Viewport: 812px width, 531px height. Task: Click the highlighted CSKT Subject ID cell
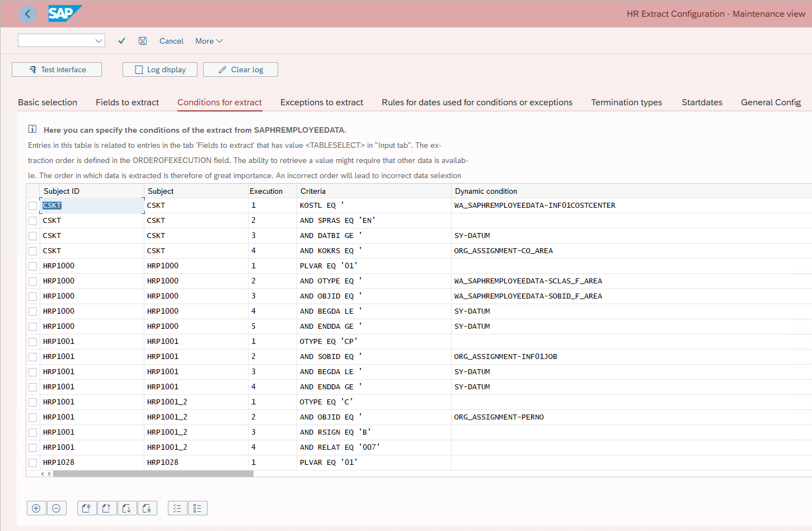point(92,206)
